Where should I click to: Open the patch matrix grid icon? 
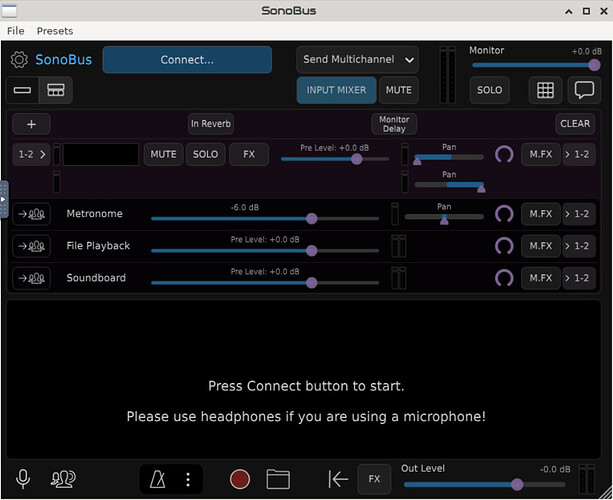(x=545, y=90)
